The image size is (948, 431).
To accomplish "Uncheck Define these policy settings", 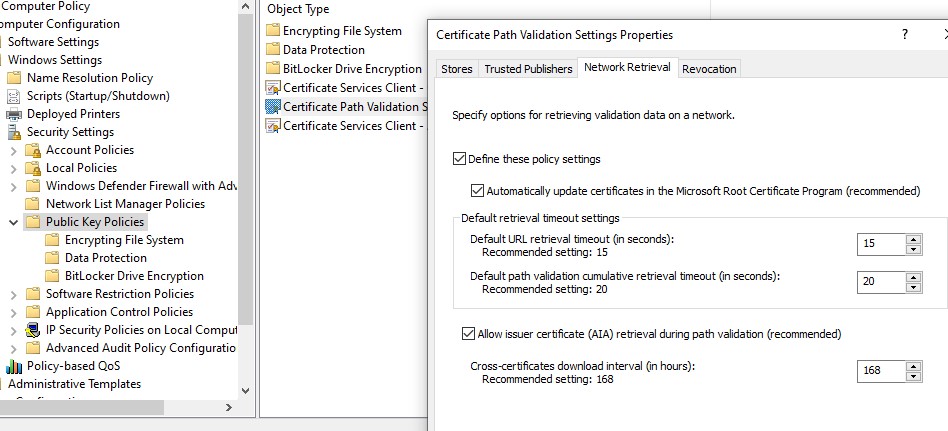I will click(460, 159).
